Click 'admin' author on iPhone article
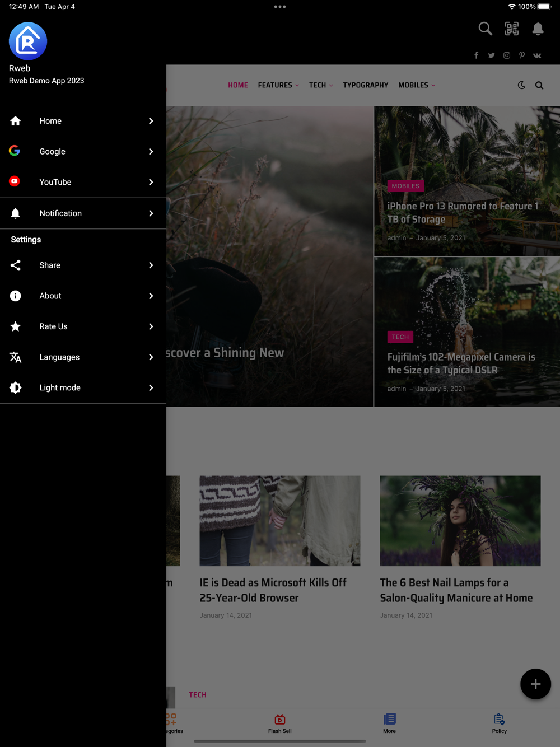The height and width of the screenshot is (747, 560). click(396, 238)
